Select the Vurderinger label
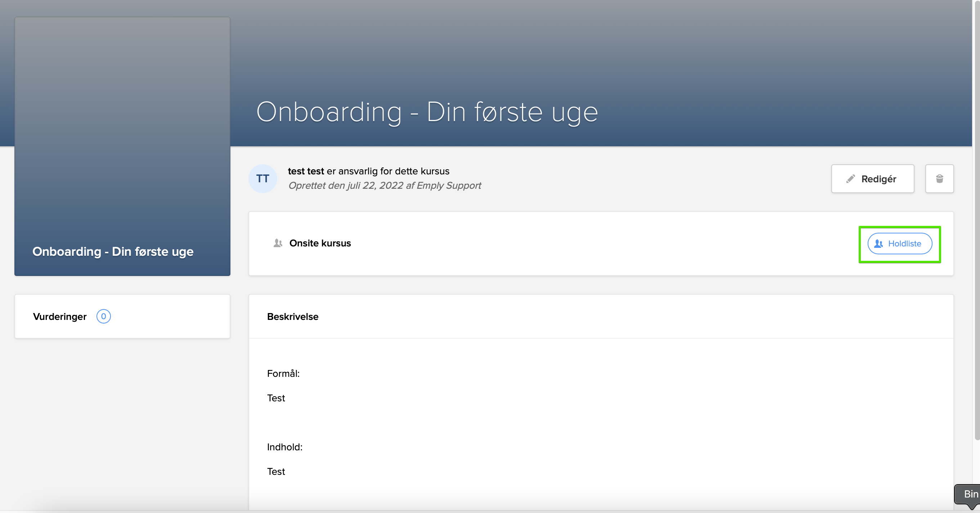Screen dimensions: 980x513 60,317
